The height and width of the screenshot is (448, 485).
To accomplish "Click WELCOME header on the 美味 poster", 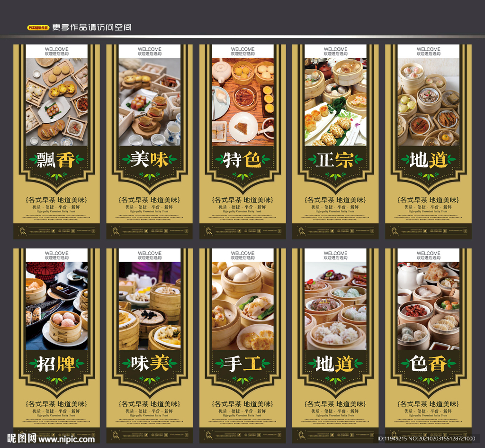I will [150, 49].
